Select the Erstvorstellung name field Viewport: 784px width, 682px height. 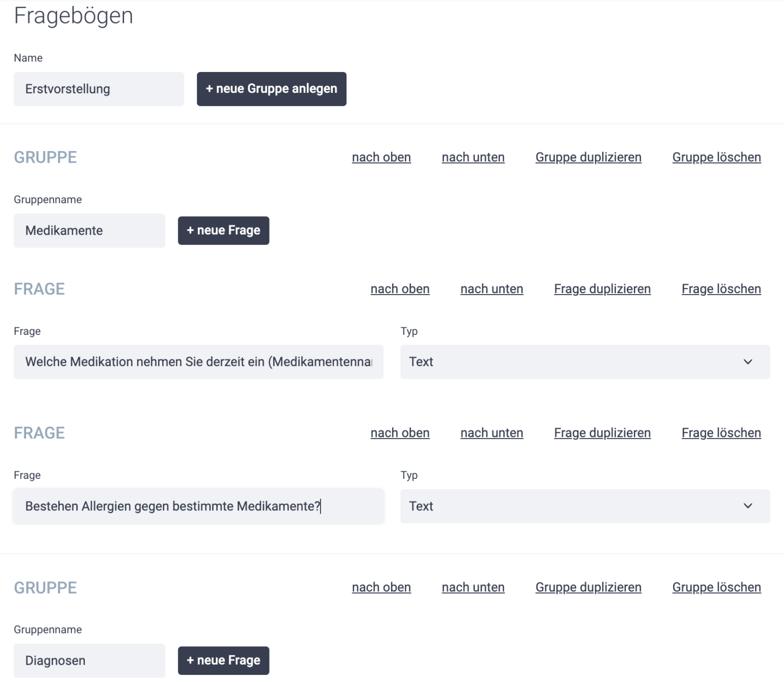coord(99,89)
